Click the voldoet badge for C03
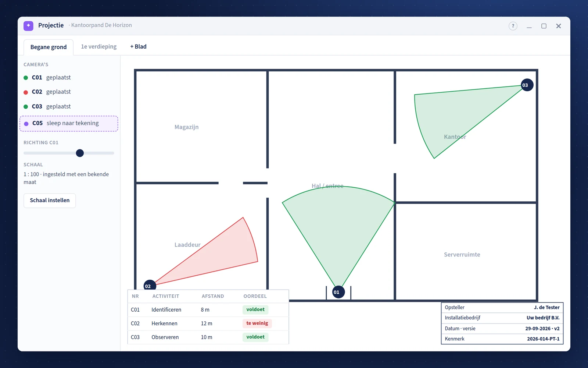Image resolution: width=588 pixels, height=368 pixels. point(255,337)
